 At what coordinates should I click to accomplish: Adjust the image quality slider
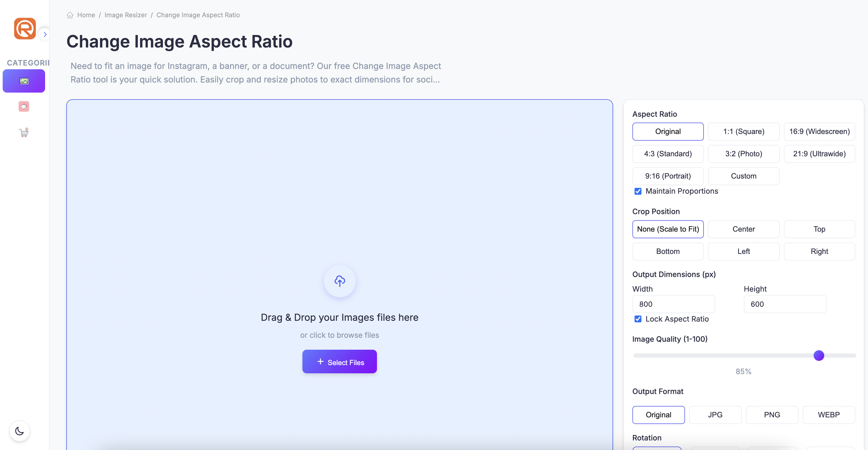819,355
